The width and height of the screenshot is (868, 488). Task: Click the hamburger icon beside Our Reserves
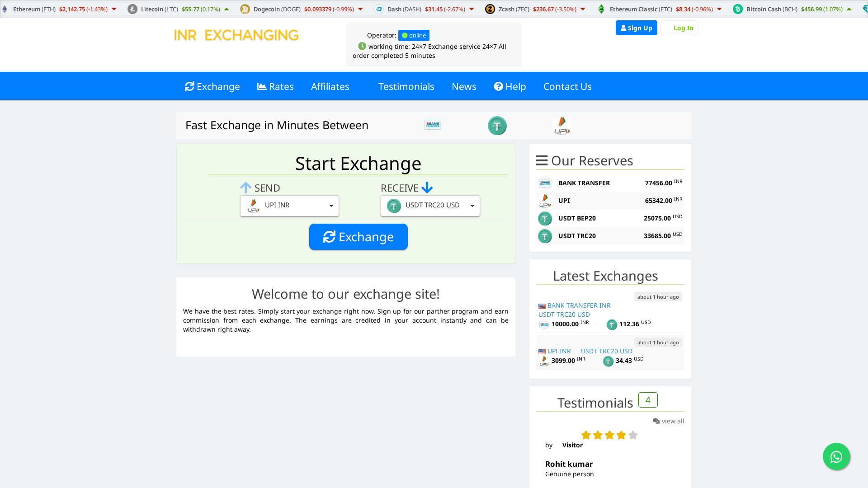click(542, 160)
